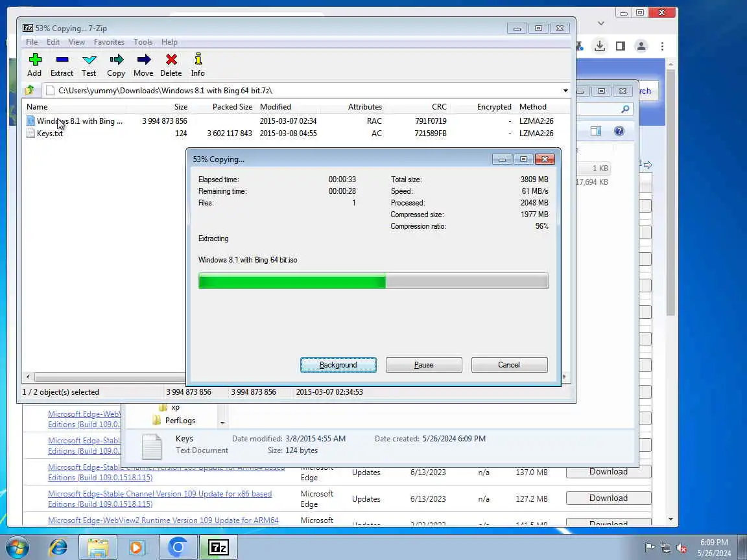Expand the browser tab search chevron
This screenshot has height=560, width=747.
(600, 23)
